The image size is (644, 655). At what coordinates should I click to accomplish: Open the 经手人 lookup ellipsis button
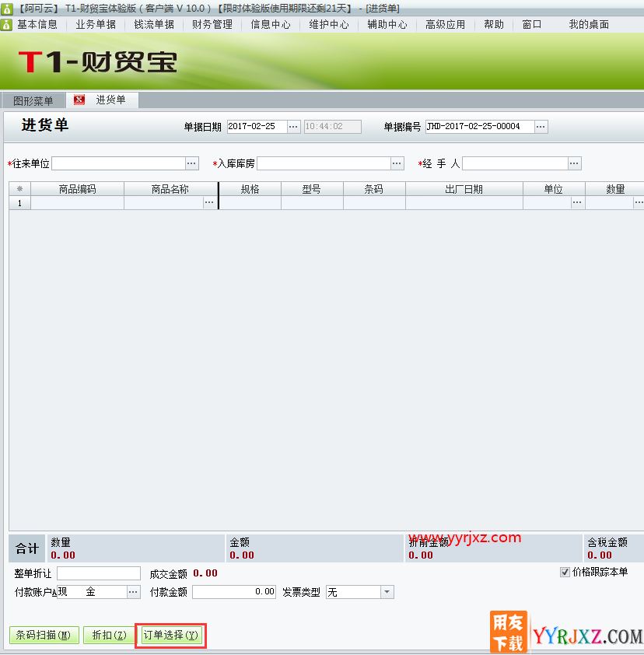pyautogui.click(x=574, y=163)
